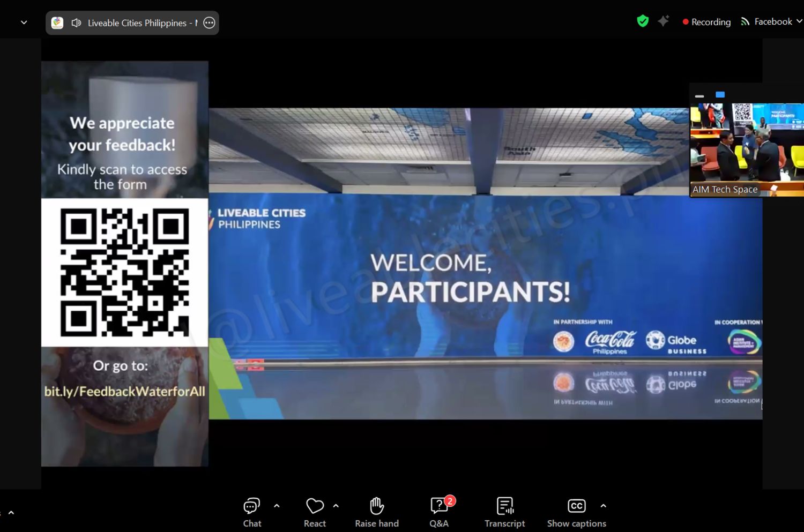Click the speaker audio icon in title pill
This screenshot has height=532, width=804.
coord(76,23)
